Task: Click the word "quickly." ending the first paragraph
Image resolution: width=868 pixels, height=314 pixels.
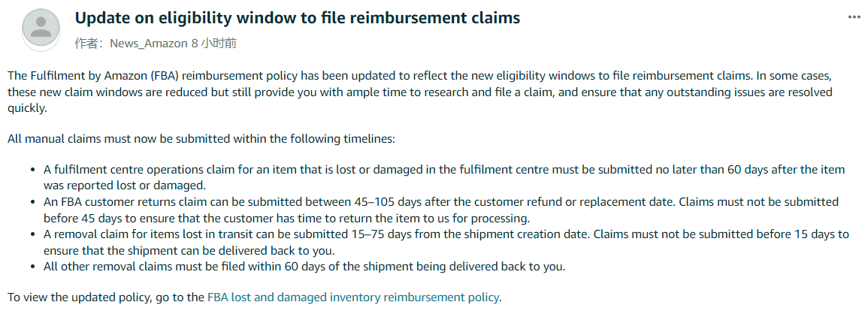Action: [x=26, y=107]
